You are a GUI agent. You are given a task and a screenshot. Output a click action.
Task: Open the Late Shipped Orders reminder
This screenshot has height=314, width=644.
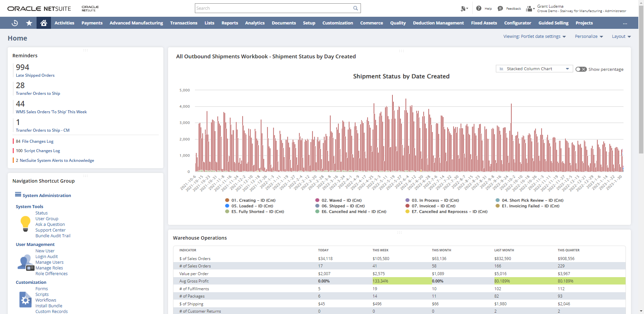coord(35,75)
